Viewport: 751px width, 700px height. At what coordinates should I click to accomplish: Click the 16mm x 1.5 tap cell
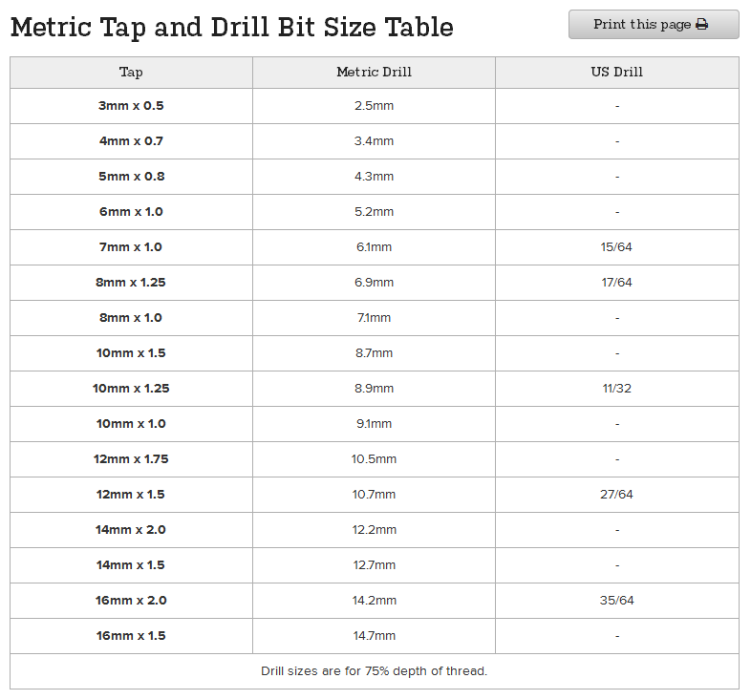131,636
